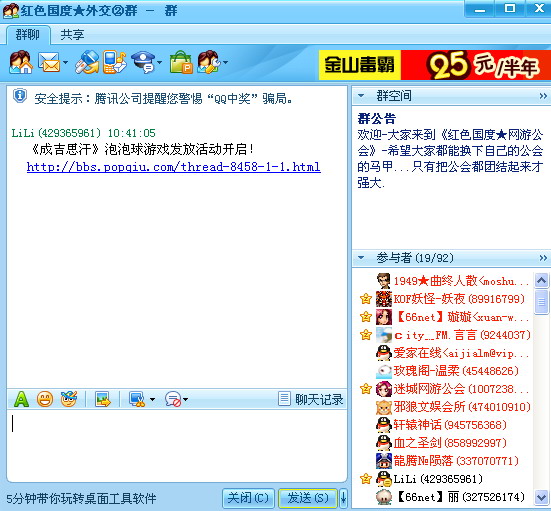Click the security tip shield icon
This screenshot has height=511, width=551.
coord(20,96)
